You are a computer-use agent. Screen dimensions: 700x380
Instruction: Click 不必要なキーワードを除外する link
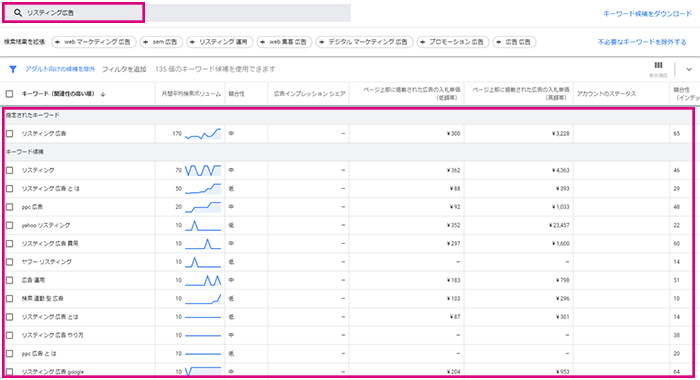[642, 42]
